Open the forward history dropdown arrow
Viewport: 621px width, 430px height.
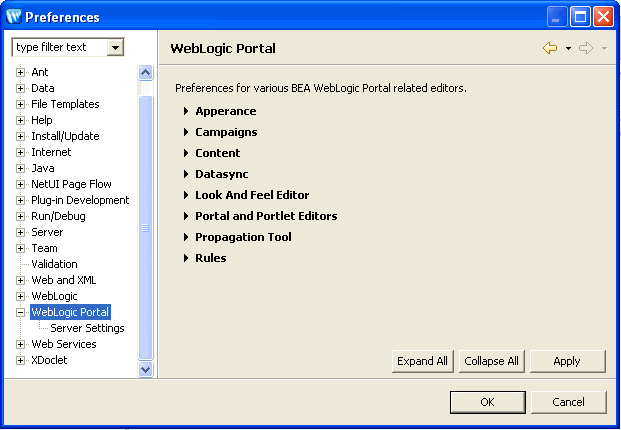coord(604,49)
